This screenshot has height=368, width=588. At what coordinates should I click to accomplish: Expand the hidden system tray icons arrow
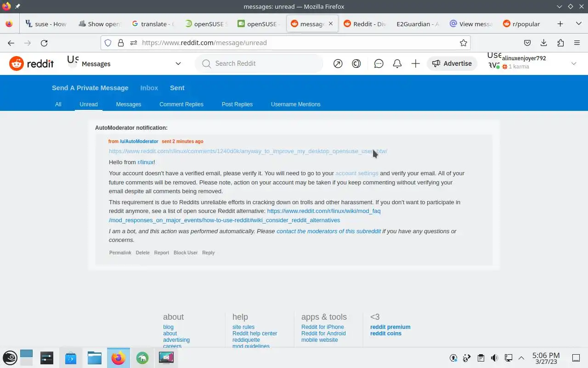(x=521, y=358)
